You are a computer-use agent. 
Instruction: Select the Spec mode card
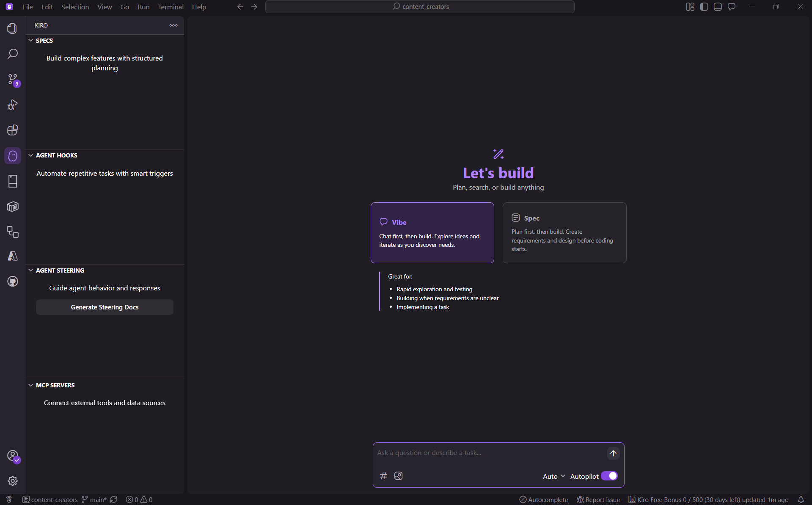[x=564, y=233]
